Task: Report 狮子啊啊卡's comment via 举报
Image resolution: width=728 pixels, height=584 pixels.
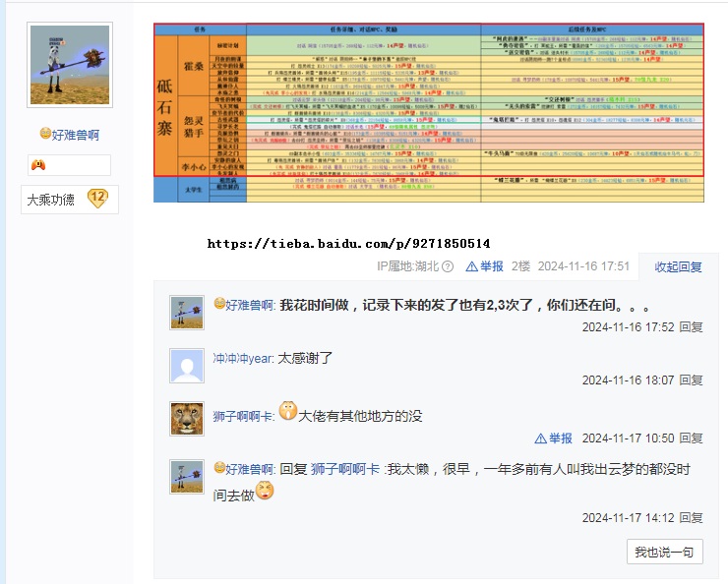Action: click(561, 438)
